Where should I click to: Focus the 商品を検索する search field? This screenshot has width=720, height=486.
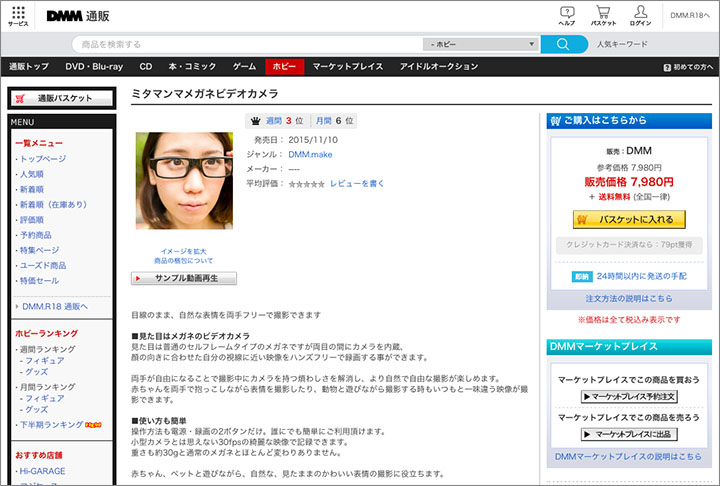(248, 45)
